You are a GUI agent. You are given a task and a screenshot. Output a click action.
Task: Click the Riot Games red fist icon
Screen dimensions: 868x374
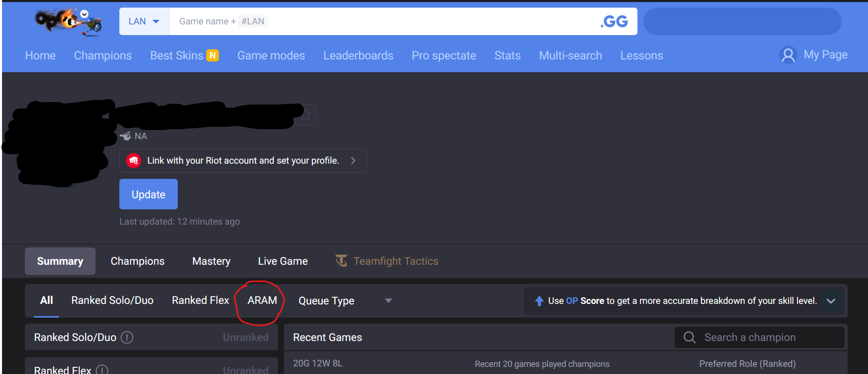134,161
